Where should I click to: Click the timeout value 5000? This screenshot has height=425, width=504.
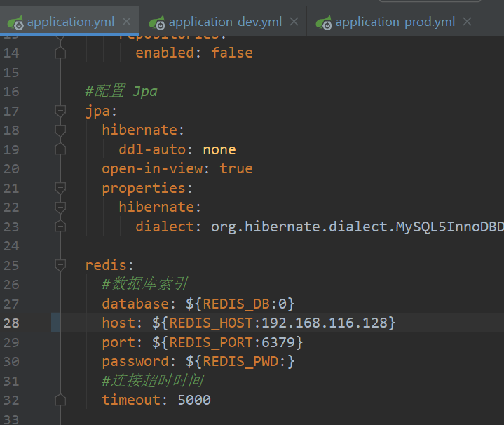[194, 400]
